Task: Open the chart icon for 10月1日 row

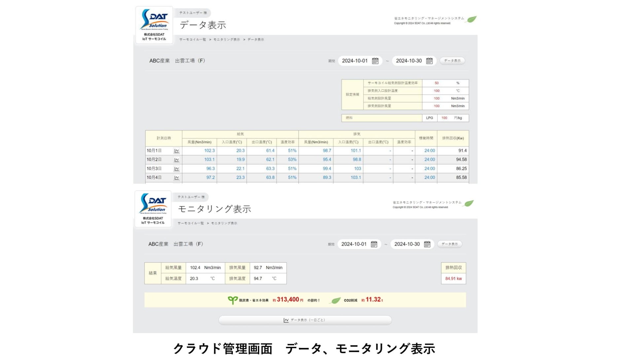Action: tap(177, 151)
